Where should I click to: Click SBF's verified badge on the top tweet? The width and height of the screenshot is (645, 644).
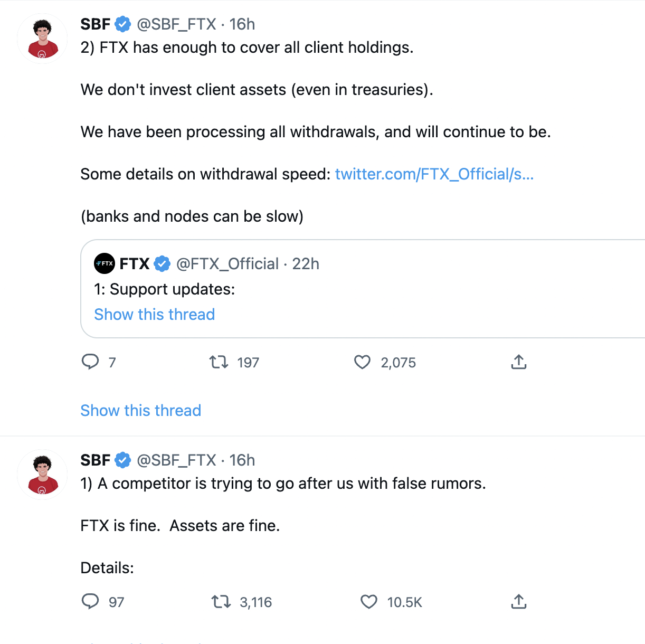point(123,24)
